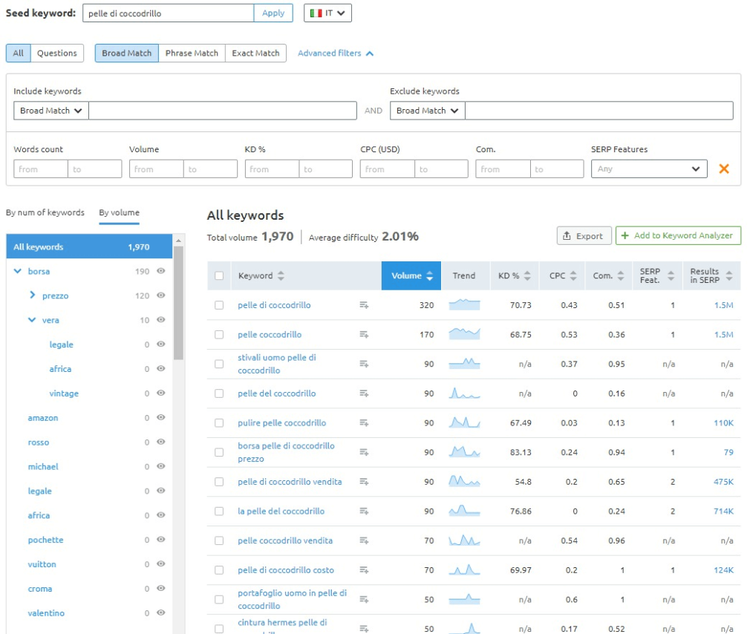This screenshot has width=750, height=634.
Task: Toggle visibility eye for 'prezzo' group
Action: (x=161, y=295)
